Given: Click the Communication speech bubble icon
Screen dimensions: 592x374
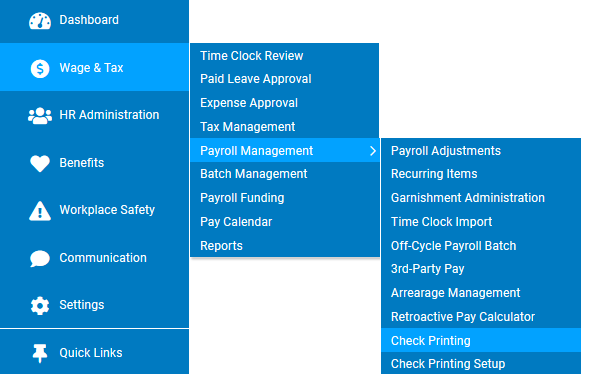Looking at the screenshot, I should click(40, 259).
